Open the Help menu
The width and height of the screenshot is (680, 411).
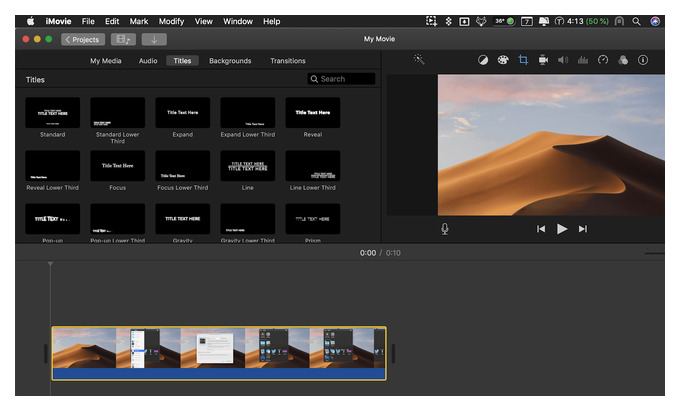271,21
